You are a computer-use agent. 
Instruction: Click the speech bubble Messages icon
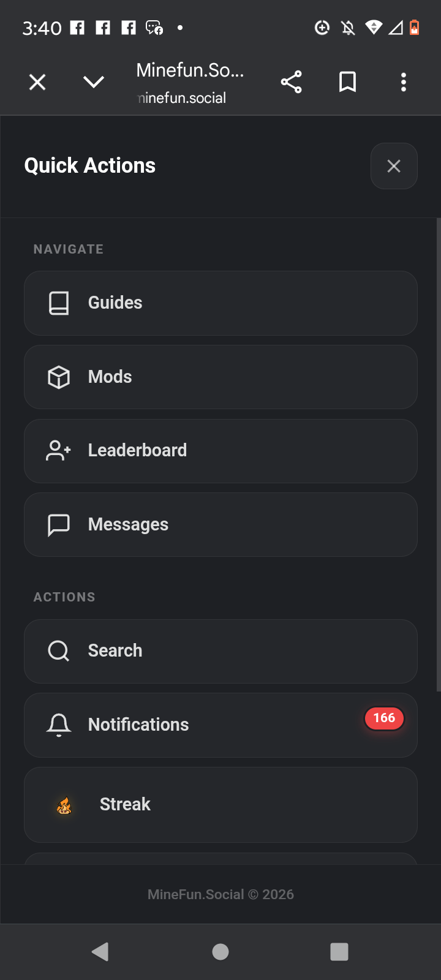tap(59, 525)
